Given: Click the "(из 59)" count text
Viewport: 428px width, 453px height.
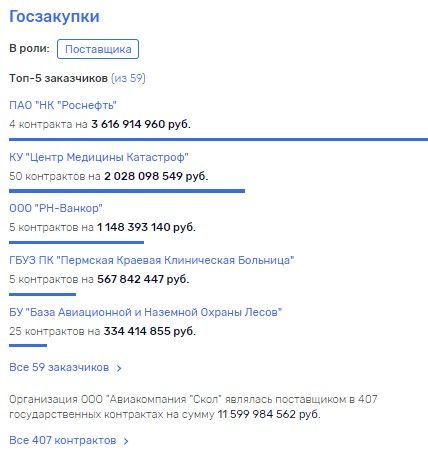Looking at the screenshot, I should click(128, 78).
